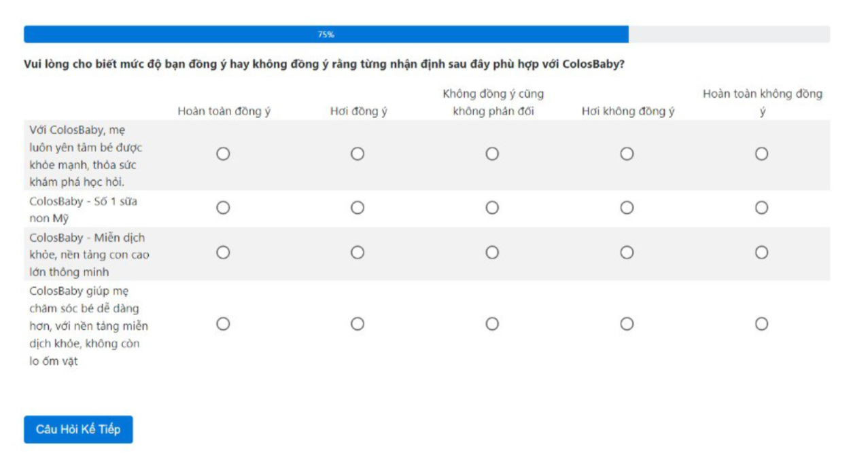Image resolution: width=868 pixels, height=476 pixels.
Task: Choose 'Hoàn toàn không đồng ý' for 'mẹ luôn yên tâm'
Action: 761,154
